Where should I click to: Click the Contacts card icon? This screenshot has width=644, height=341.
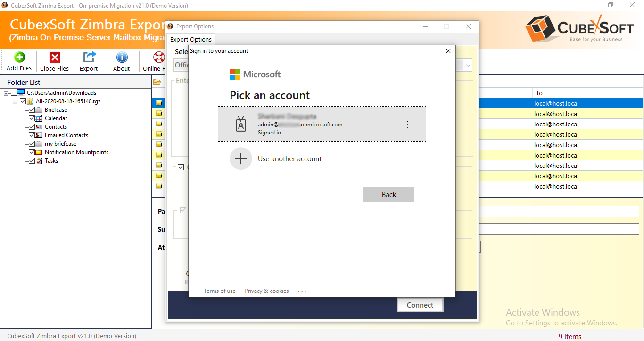[39, 127]
